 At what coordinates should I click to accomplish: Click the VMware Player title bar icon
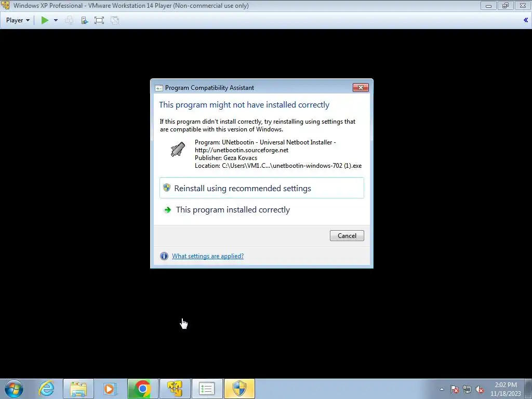click(x=5, y=5)
